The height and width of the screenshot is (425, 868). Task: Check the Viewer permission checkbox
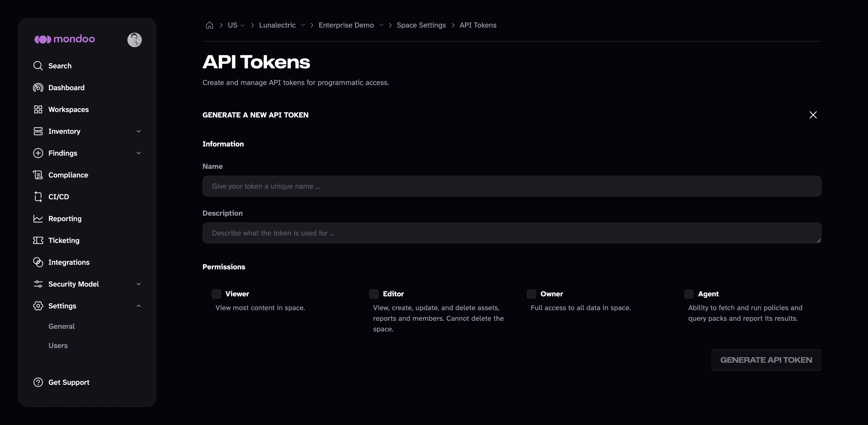(x=216, y=294)
